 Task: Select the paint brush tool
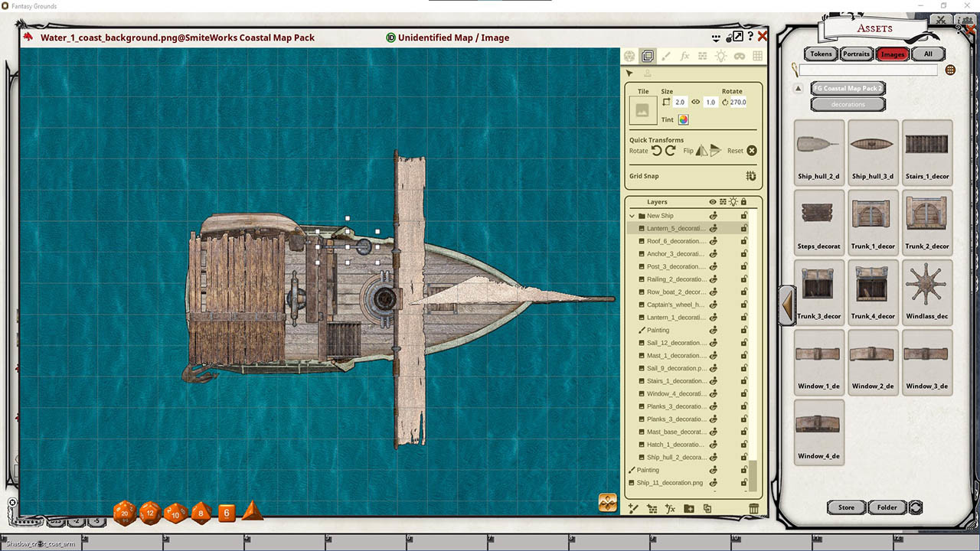[666, 57]
